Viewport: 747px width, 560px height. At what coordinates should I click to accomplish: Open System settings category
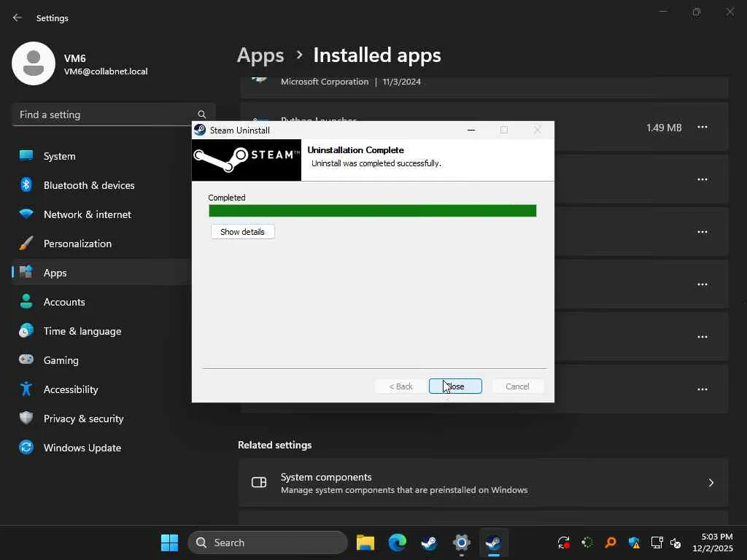(x=101, y=156)
